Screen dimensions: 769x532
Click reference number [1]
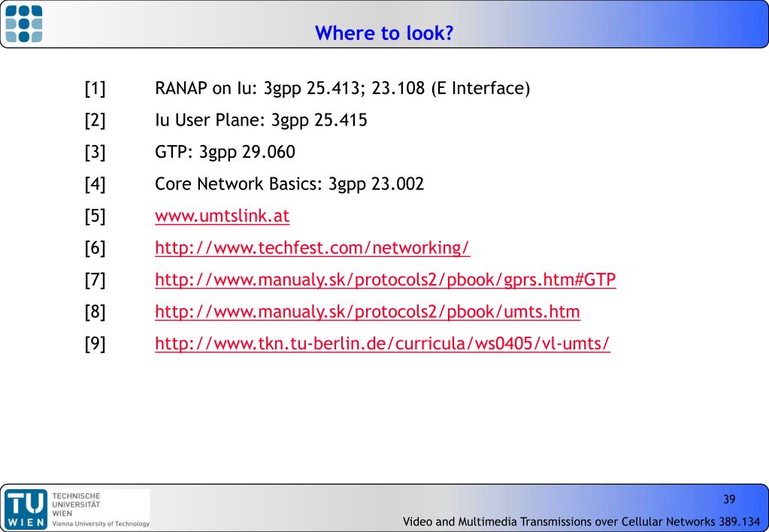95,89
